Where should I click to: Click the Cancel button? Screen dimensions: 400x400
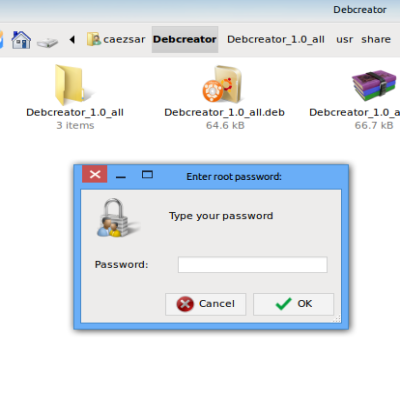click(x=205, y=304)
